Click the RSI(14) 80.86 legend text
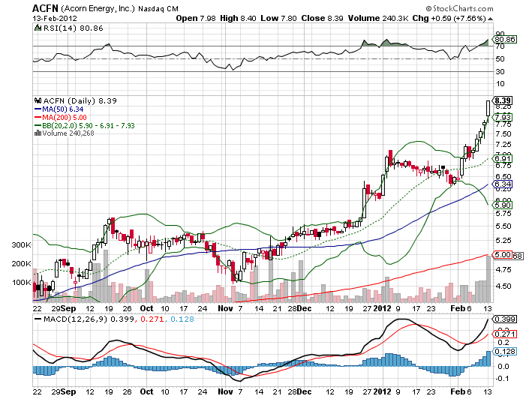 pos(73,28)
